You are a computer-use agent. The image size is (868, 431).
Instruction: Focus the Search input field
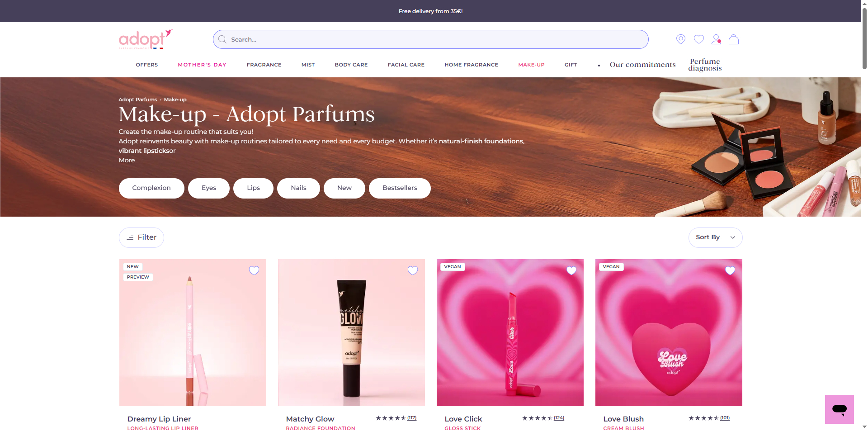coord(431,39)
